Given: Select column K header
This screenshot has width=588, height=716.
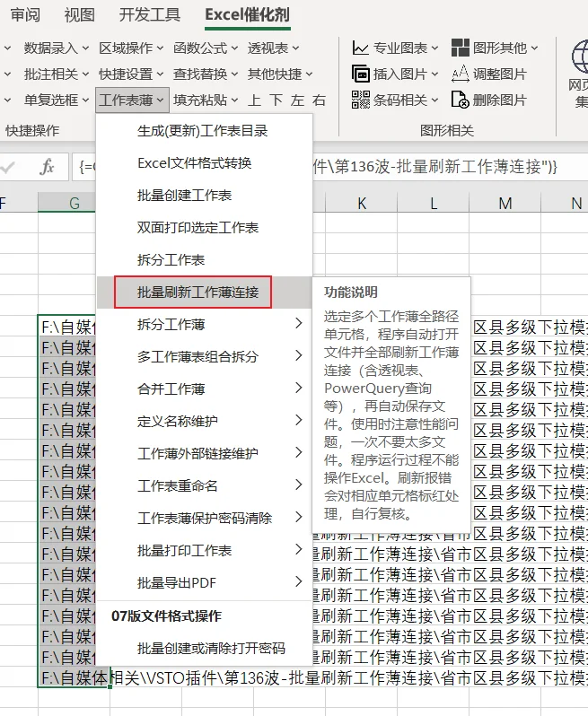Looking at the screenshot, I should pyautogui.click(x=362, y=203).
